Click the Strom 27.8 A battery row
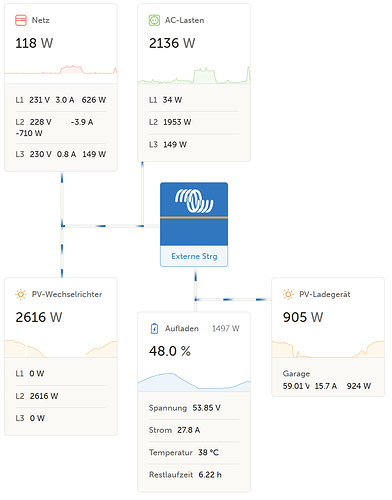The height and width of the screenshot is (500, 392). pos(194,430)
